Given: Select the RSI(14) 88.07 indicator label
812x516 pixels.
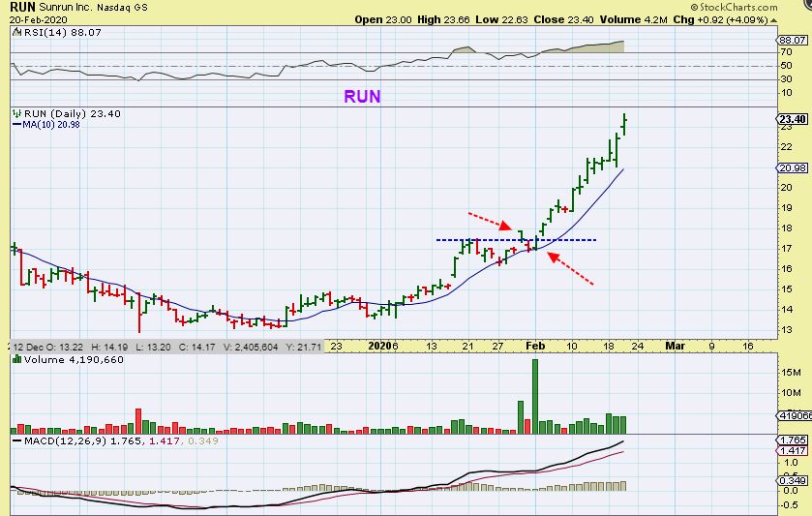Looking at the screenshot, I should [63, 32].
